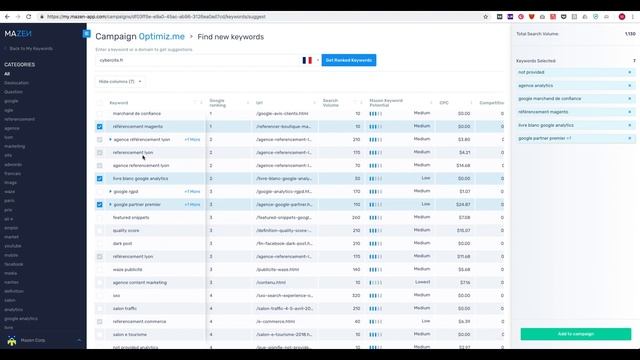Select the 'google analytics' category
Image resolution: width=640 pixels, height=360 pixels.
[x=21, y=318]
